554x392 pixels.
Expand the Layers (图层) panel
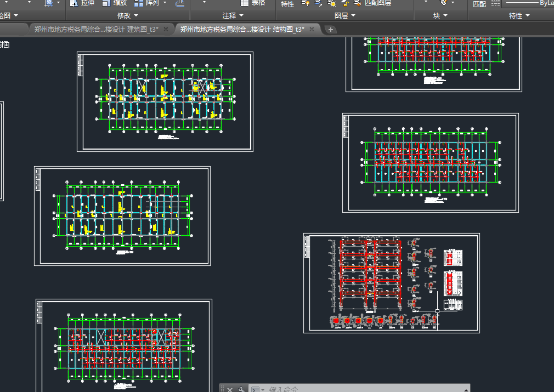click(345, 15)
